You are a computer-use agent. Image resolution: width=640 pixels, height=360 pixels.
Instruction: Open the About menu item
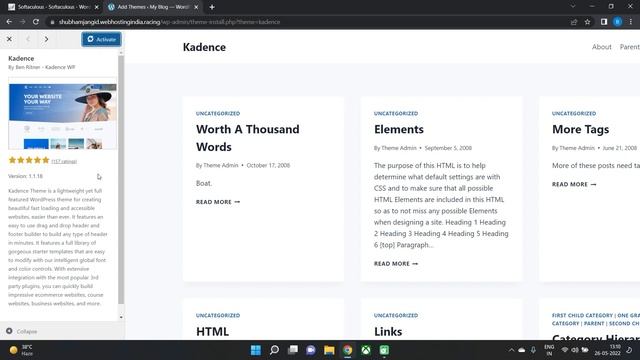(602, 47)
